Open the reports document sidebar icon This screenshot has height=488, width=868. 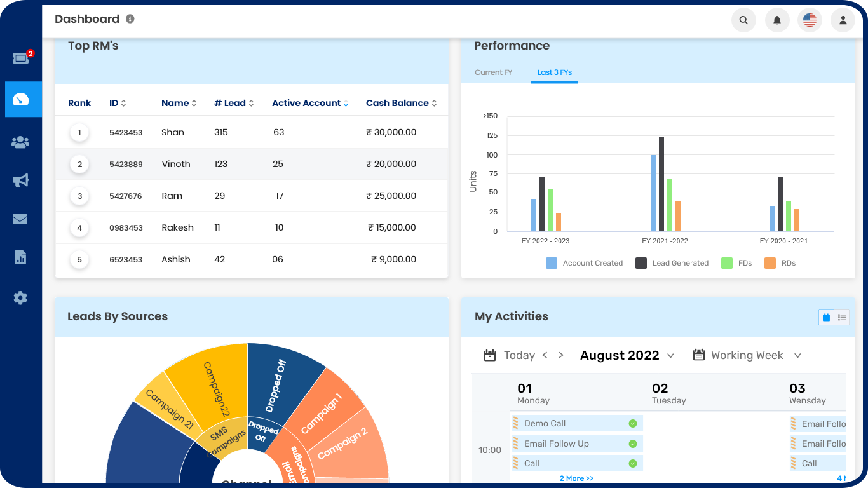(20, 257)
